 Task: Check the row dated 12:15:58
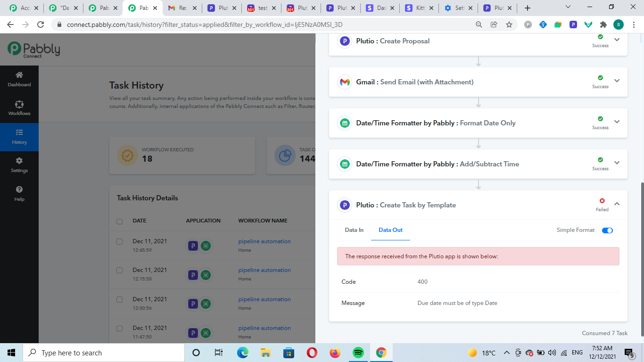click(x=119, y=270)
